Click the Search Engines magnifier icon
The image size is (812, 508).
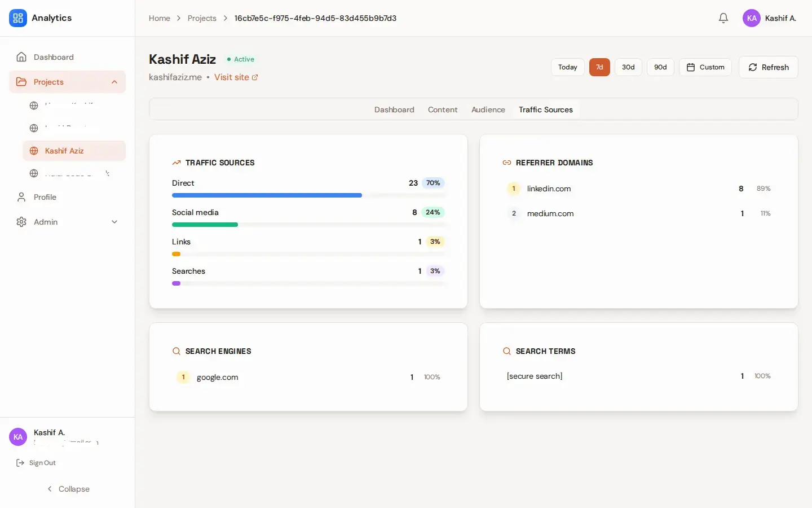pos(176,351)
